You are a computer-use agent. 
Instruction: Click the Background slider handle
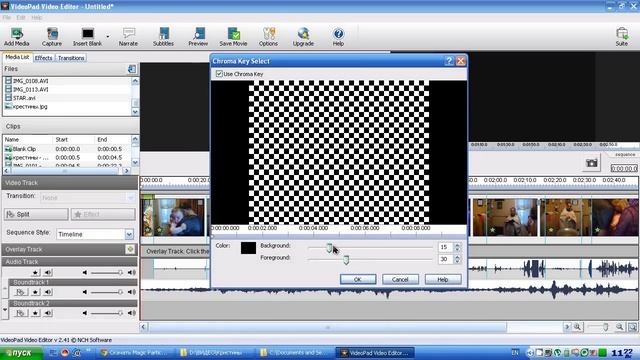329,247
